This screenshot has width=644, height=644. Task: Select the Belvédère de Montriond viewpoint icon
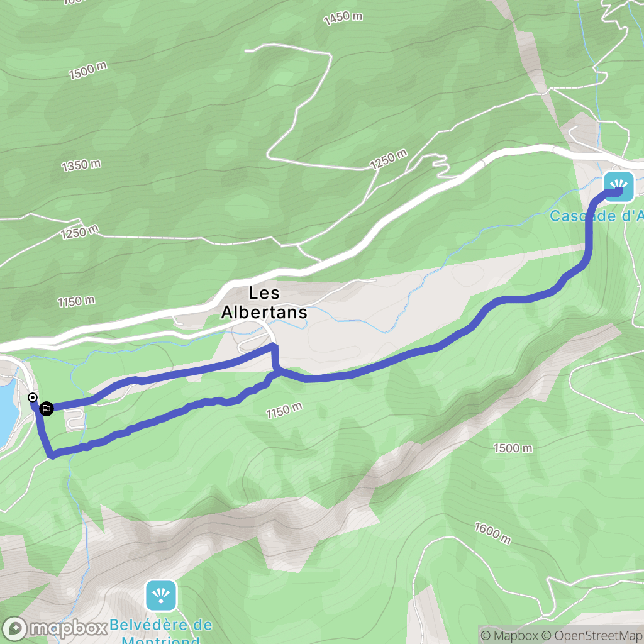pos(161,596)
